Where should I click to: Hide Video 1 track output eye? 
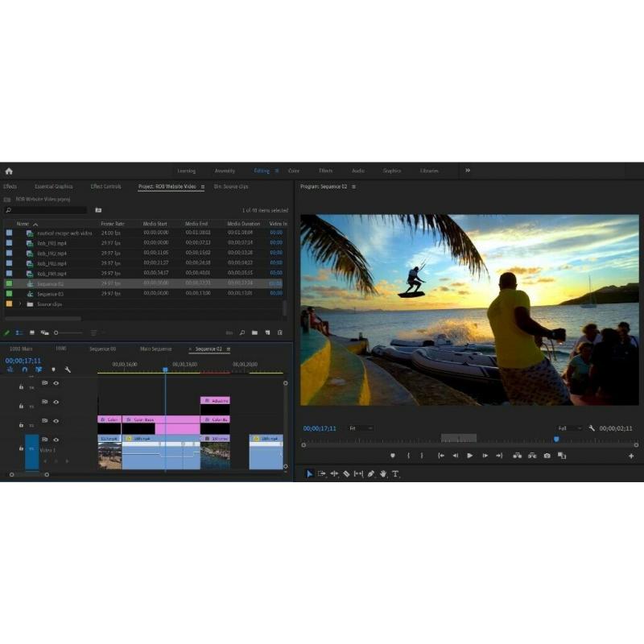(x=56, y=440)
